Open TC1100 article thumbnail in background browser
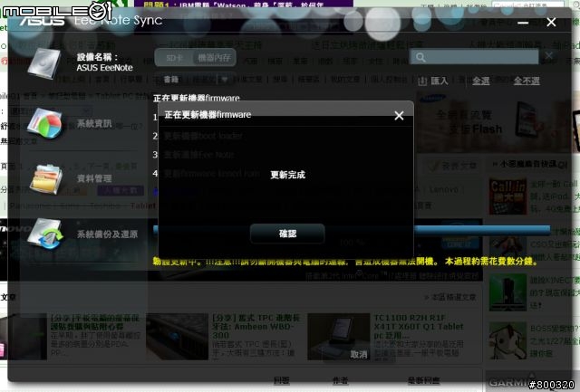Viewport: 580px width, 392px height. pos(338,336)
